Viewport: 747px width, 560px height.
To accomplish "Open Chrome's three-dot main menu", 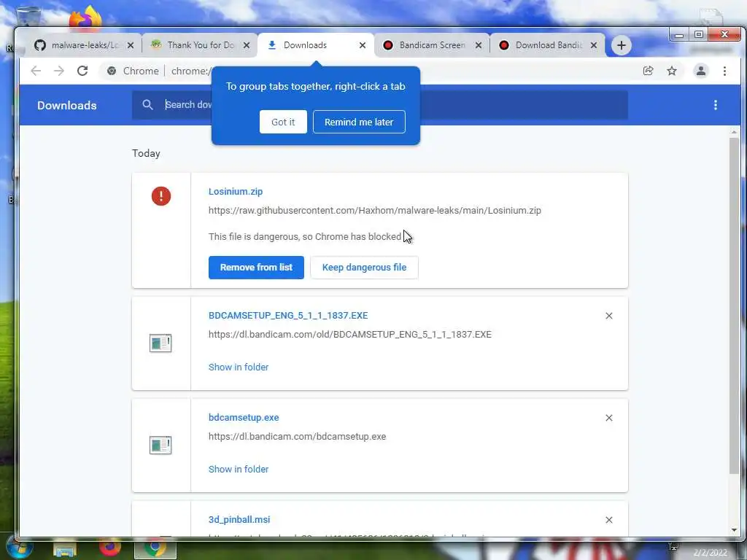I will pyautogui.click(x=724, y=71).
